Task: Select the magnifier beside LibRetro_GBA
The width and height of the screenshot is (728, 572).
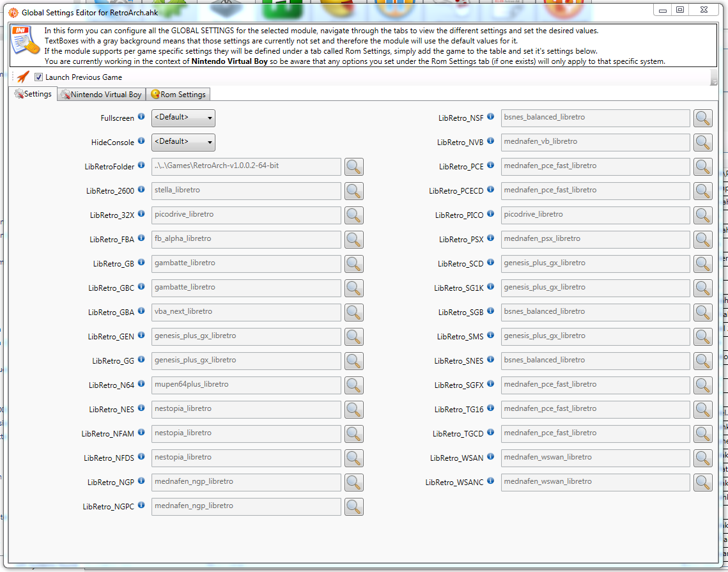Action: [x=354, y=313]
